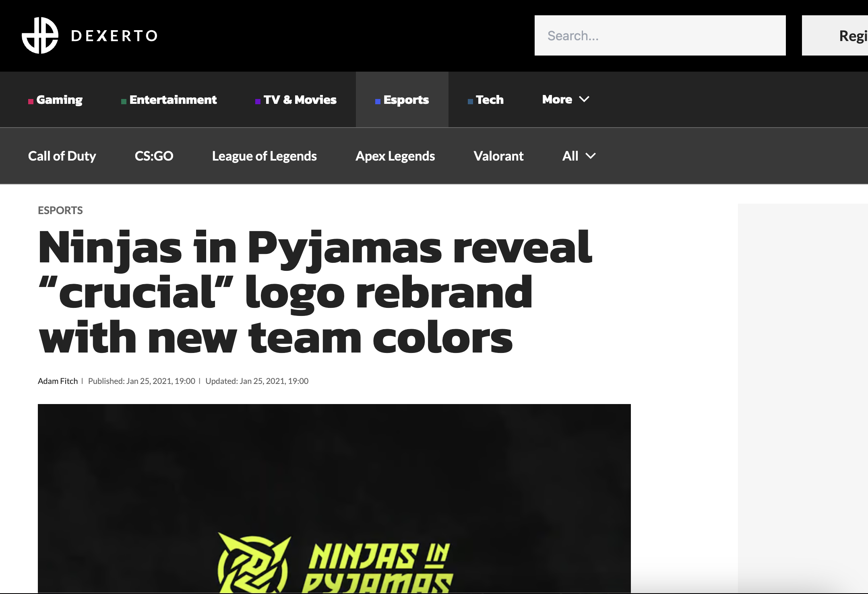Click the Register button
The height and width of the screenshot is (594, 868).
coord(835,35)
